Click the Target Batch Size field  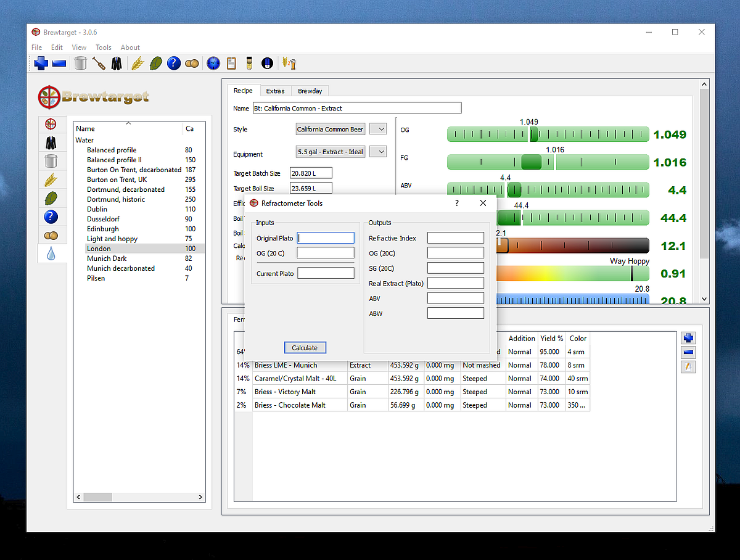coord(311,173)
